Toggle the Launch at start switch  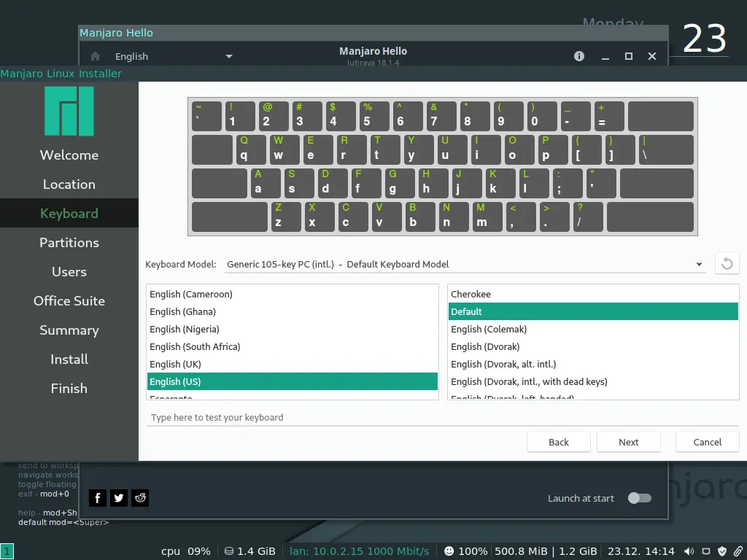639,498
